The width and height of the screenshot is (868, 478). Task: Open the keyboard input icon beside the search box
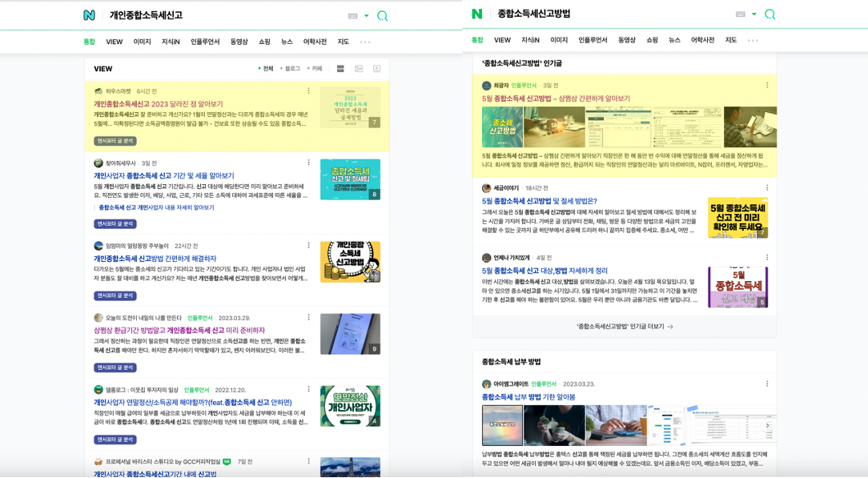(x=353, y=14)
